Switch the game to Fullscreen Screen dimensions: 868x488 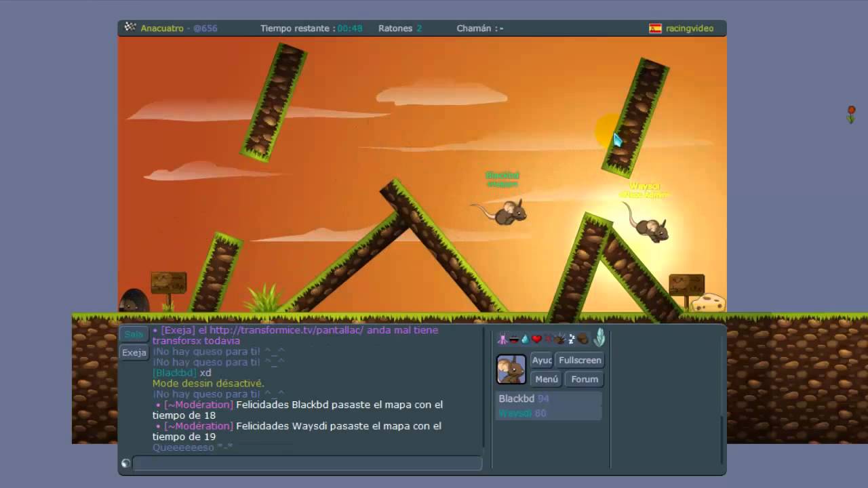tap(580, 360)
